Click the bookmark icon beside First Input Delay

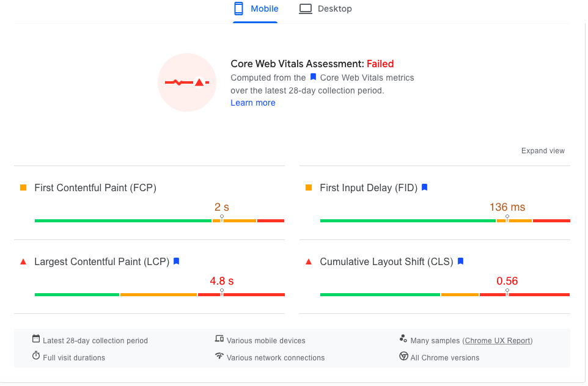click(425, 188)
